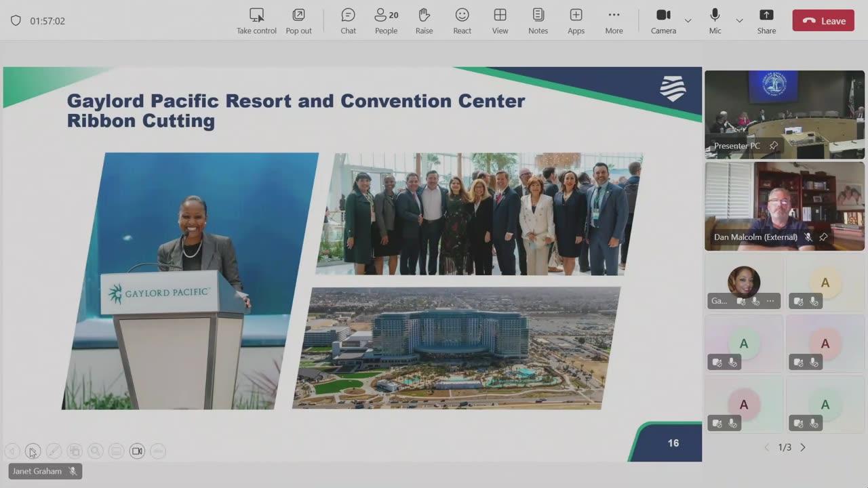Click the logo in slide top-right corner
Image resolution: width=868 pixels, height=488 pixels.
[673, 89]
